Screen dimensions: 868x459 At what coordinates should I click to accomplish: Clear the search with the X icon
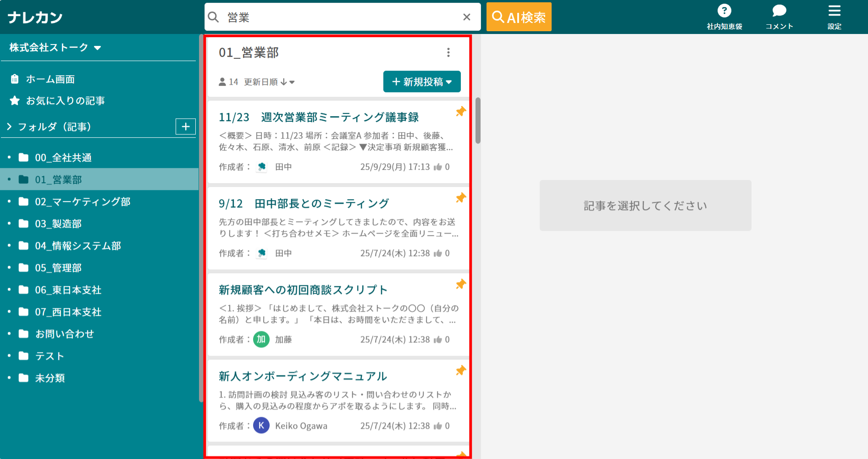coord(467,17)
